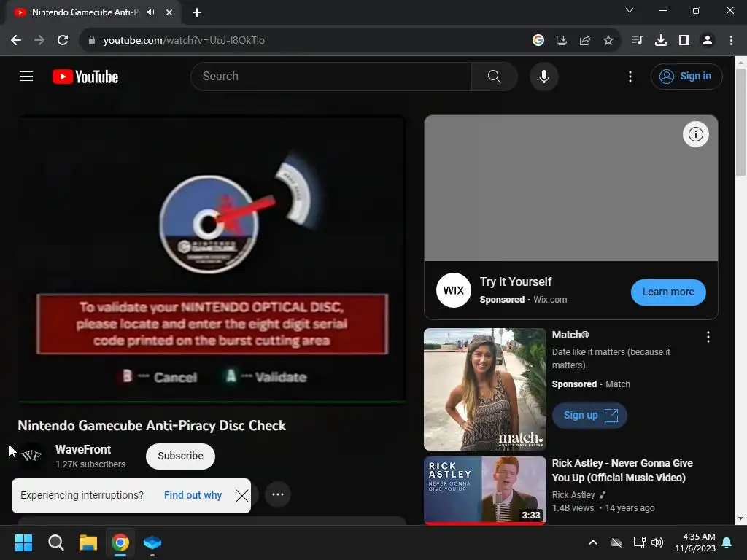Open the Match ad thumbnail
Image resolution: width=747 pixels, height=560 pixels.
484,389
